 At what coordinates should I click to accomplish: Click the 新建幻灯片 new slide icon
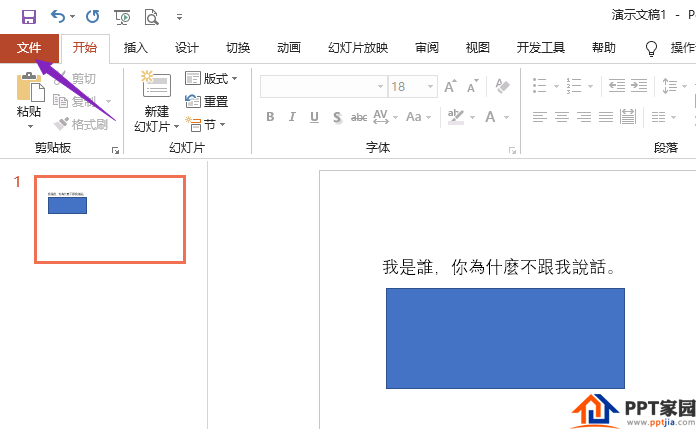tap(156, 84)
